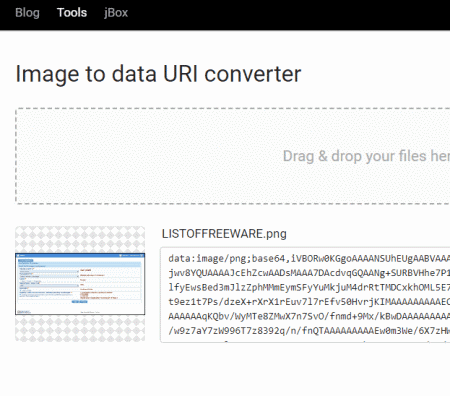Click the checkered area above the preview image

point(80,240)
